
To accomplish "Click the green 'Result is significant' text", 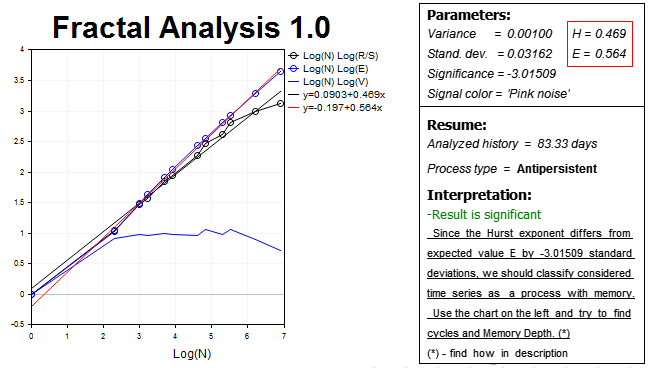I will (484, 215).
